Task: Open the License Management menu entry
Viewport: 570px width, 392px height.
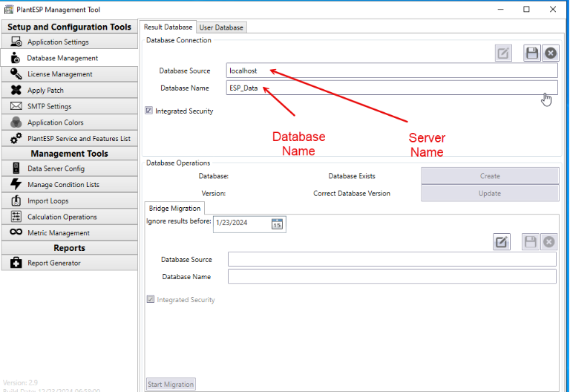Action: click(69, 74)
